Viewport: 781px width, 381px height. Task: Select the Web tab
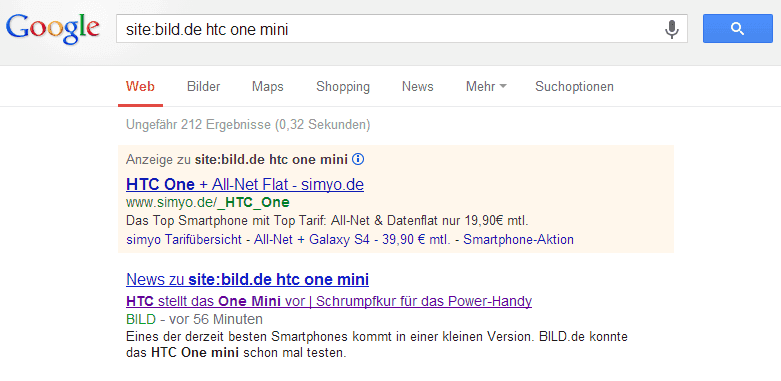click(x=140, y=87)
